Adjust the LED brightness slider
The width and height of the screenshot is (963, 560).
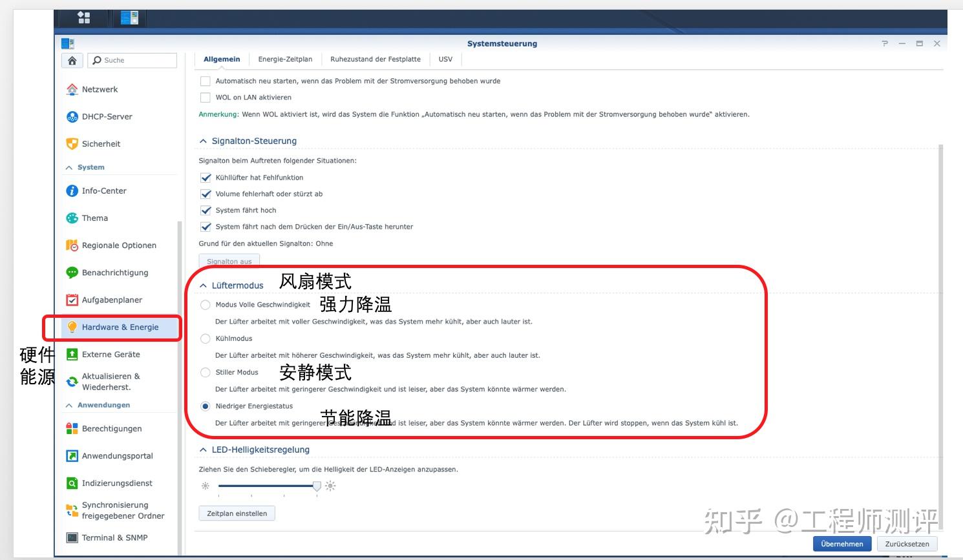tap(317, 486)
